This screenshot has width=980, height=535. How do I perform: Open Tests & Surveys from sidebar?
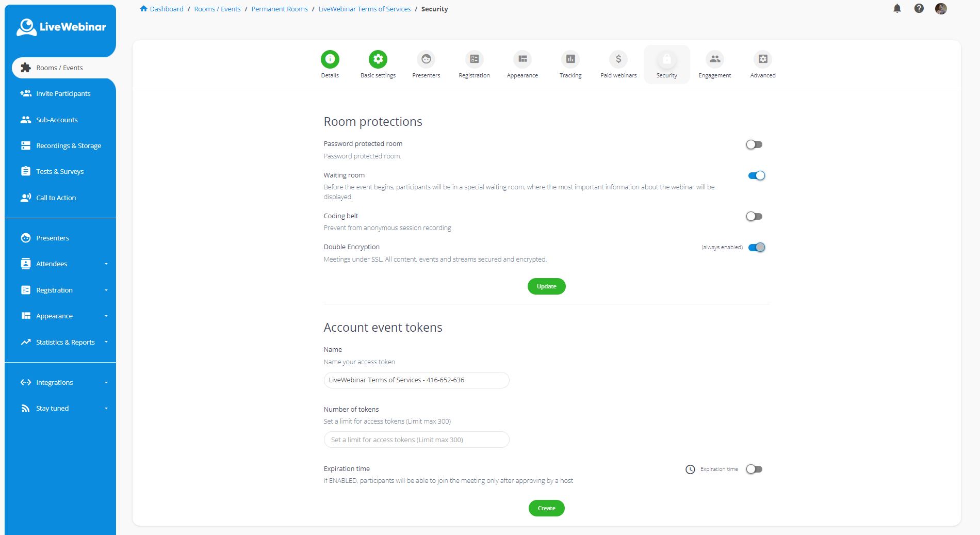pyautogui.click(x=59, y=171)
